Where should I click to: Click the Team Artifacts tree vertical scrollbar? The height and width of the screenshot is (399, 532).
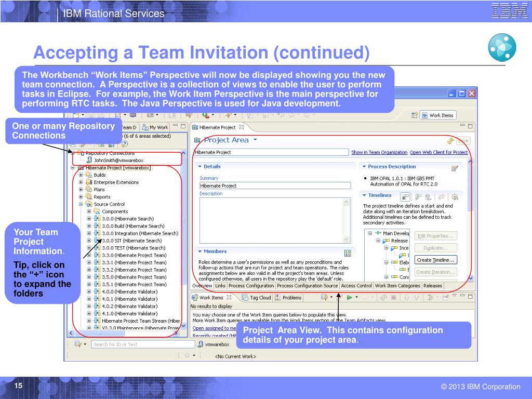tap(183, 239)
